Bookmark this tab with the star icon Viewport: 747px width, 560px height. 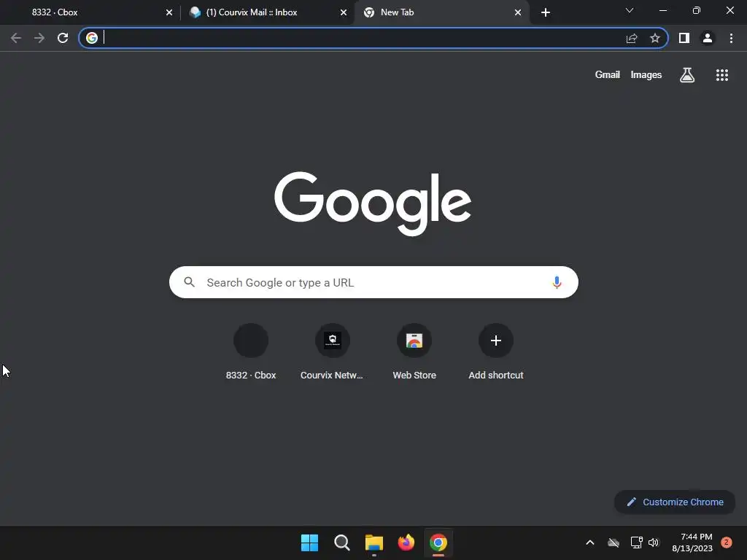(x=655, y=38)
